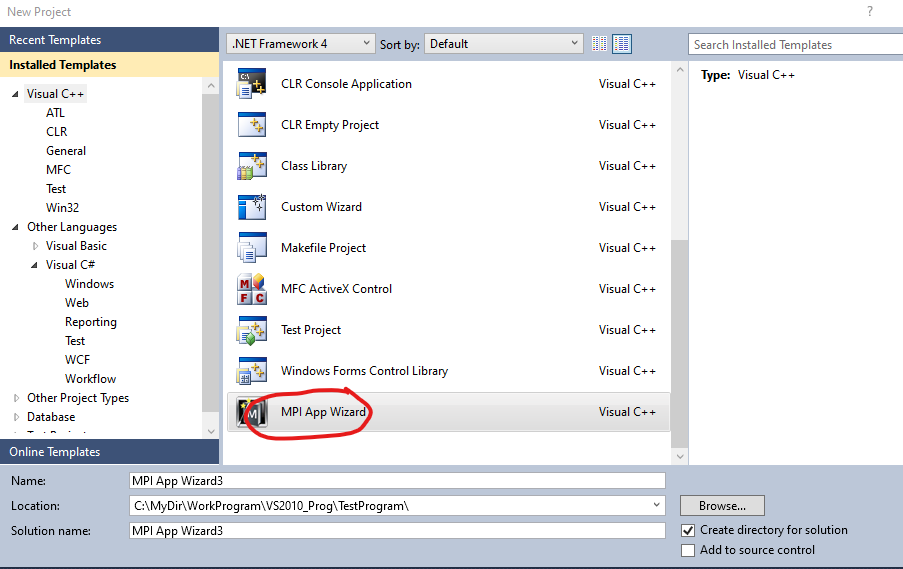Collapse the Visual C++ tree node

[15, 94]
